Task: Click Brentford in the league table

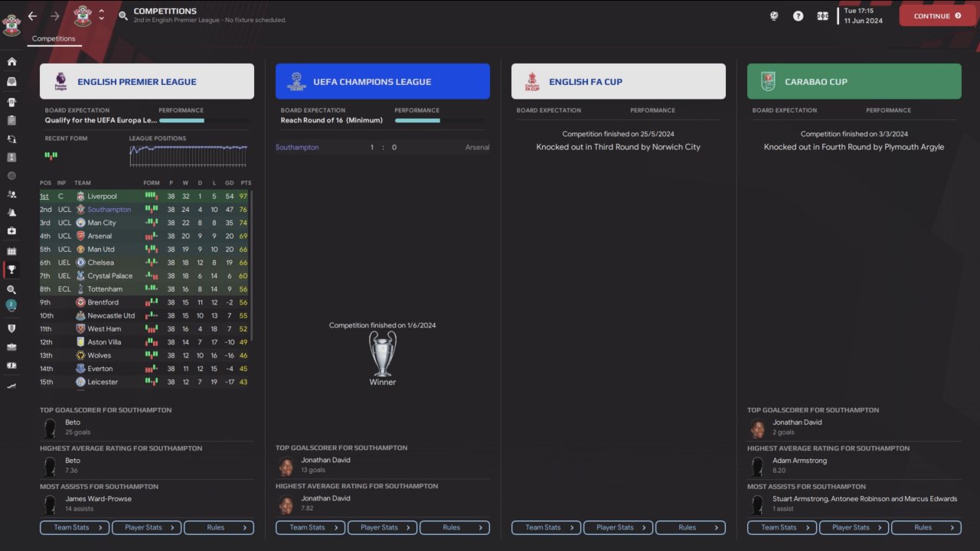Action: click(103, 302)
